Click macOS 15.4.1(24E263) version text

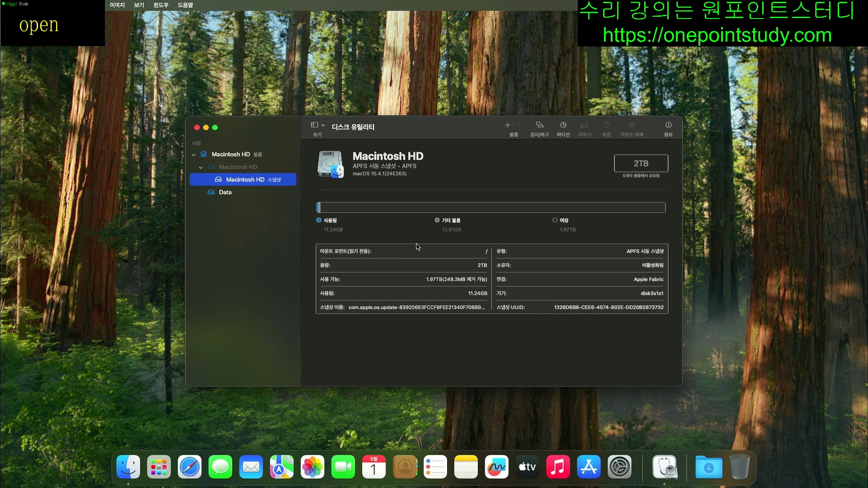[379, 174]
